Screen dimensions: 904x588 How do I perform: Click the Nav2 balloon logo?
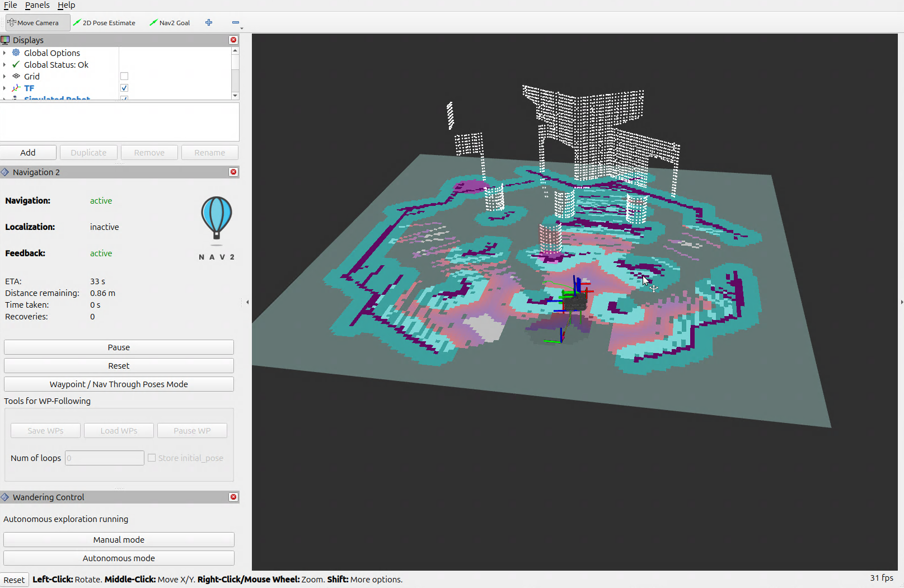click(217, 220)
